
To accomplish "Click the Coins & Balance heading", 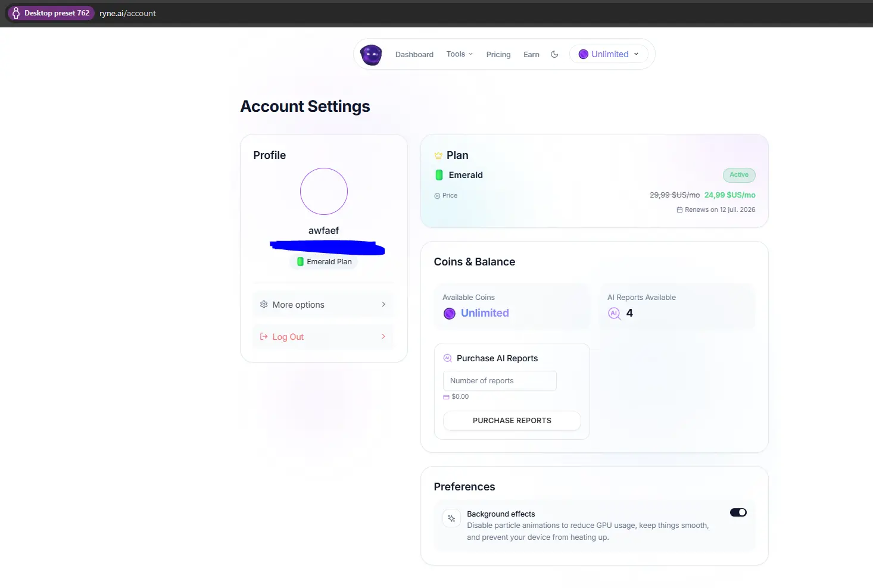I will [x=475, y=262].
